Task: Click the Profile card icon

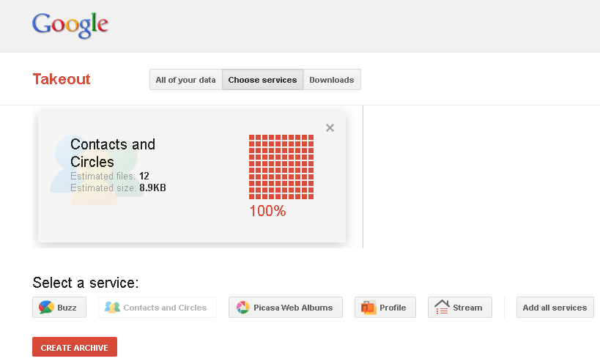Action: pyautogui.click(x=368, y=308)
